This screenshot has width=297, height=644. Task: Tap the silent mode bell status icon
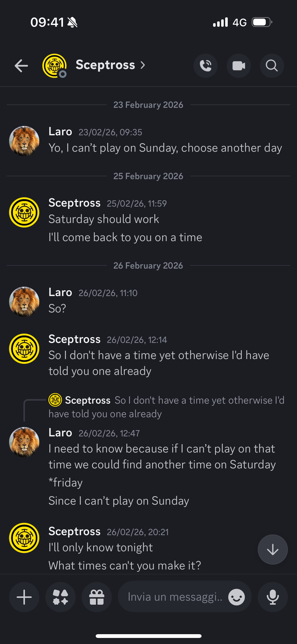point(73,22)
